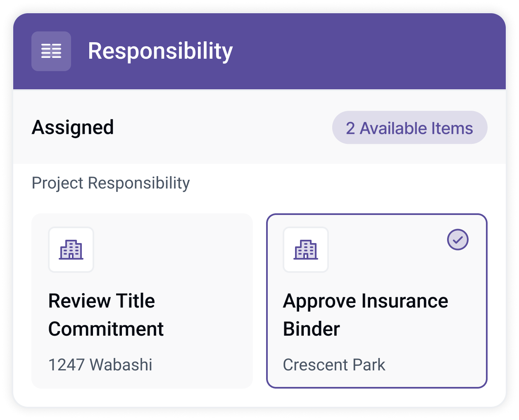Click the word Commitment on first card
This screenshot has height=420, width=519.
106,329
